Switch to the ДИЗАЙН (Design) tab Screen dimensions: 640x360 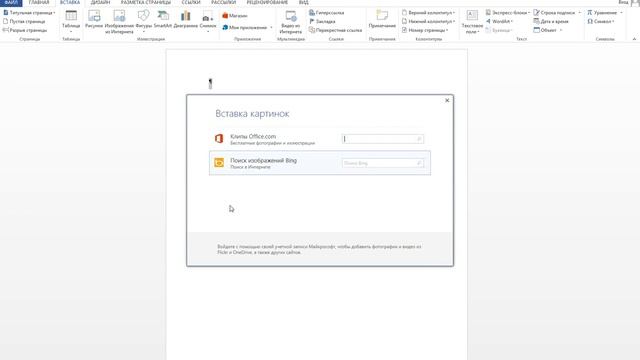click(x=100, y=2)
